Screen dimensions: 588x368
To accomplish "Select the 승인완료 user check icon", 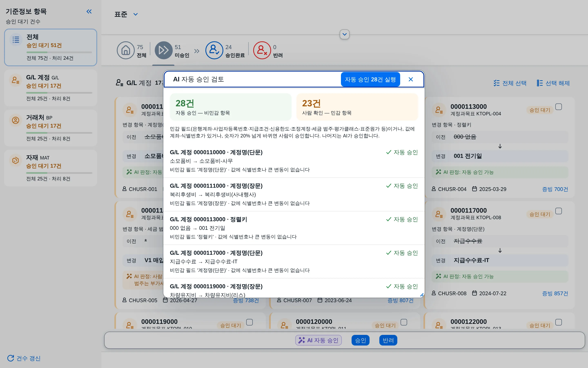I will [214, 50].
